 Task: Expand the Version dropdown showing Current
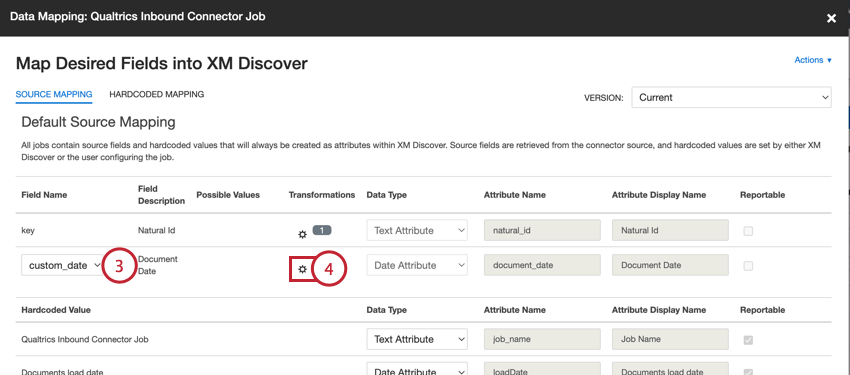coord(731,98)
